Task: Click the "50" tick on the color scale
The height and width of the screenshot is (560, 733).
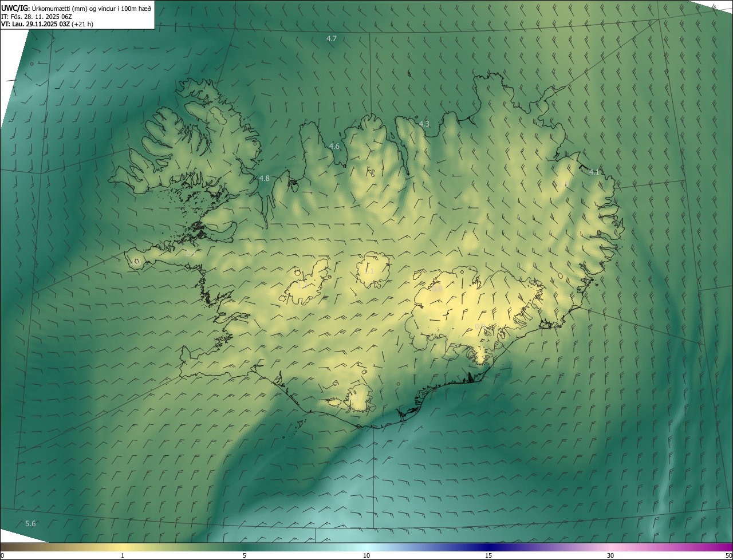Action: [728, 555]
